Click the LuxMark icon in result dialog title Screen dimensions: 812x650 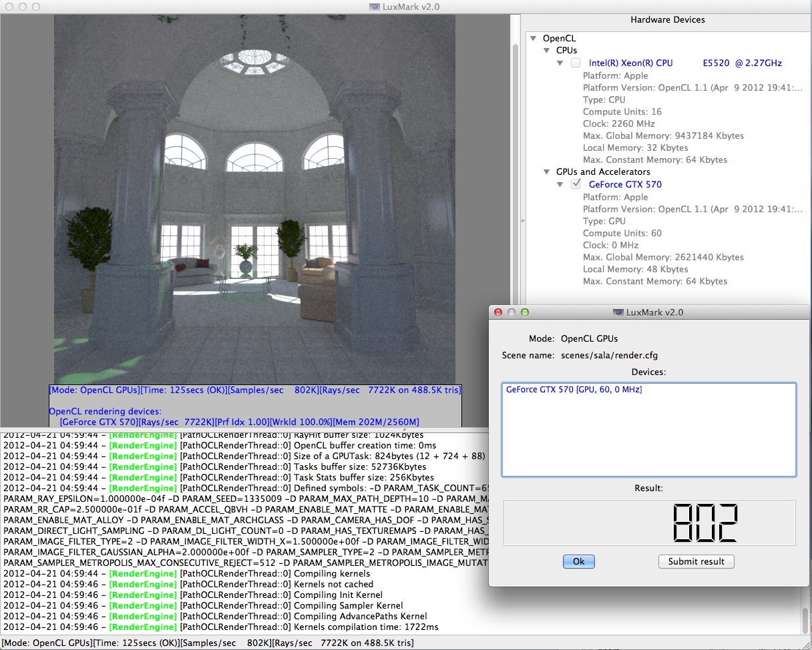click(x=618, y=312)
